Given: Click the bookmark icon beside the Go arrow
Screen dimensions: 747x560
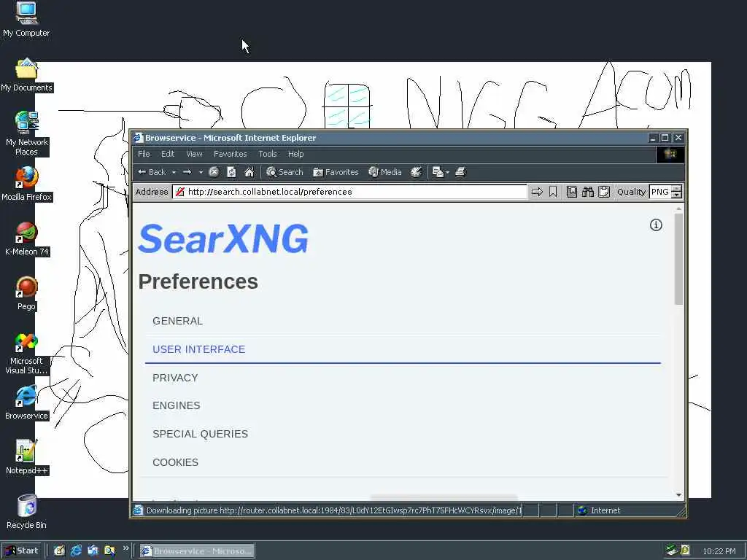Looking at the screenshot, I should (x=553, y=192).
